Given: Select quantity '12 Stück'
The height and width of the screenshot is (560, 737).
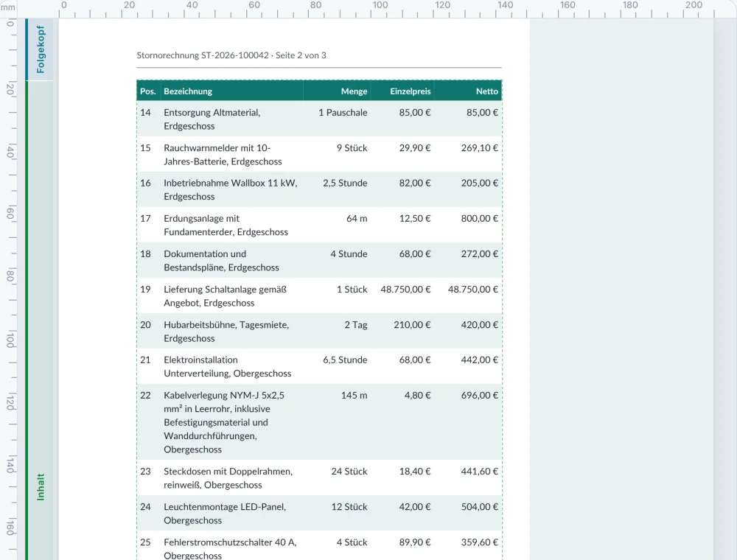Looking at the screenshot, I should (x=349, y=507).
